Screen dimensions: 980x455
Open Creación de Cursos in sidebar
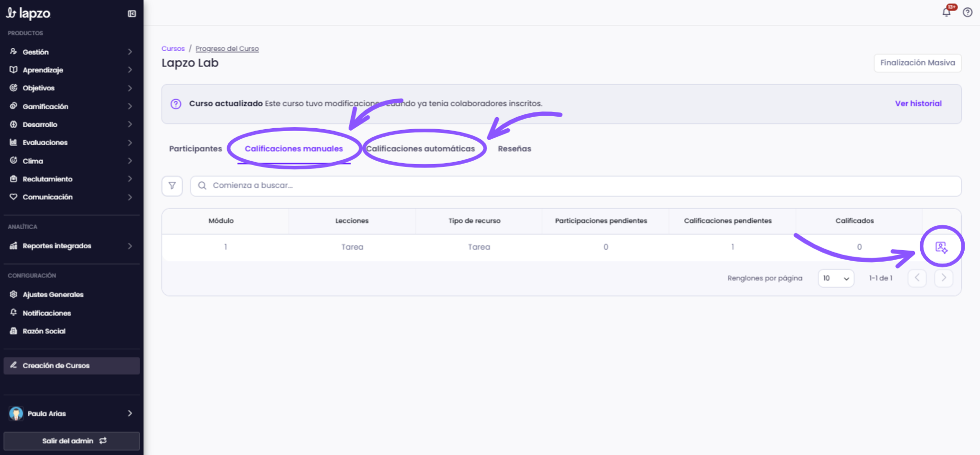coord(72,366)
